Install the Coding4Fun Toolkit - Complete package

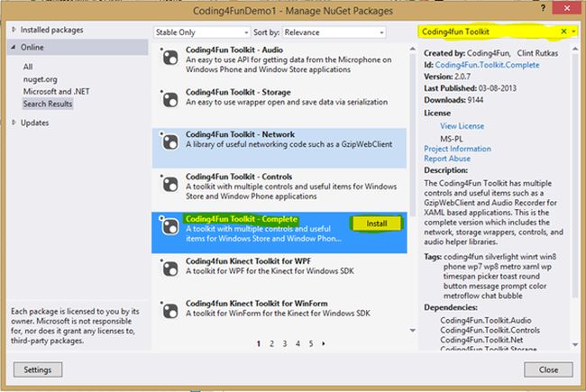click(x=376, y=223)
